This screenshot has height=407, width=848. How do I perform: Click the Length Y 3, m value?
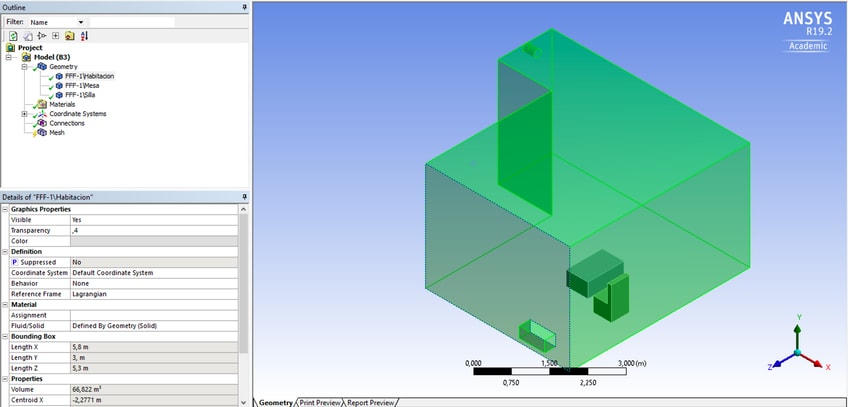[154, 358]
